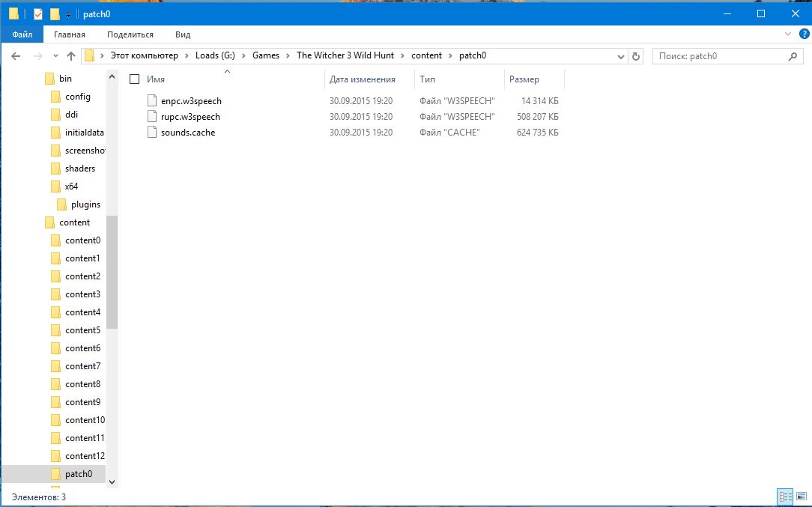Go up one folder level arrow

point(71,56)
